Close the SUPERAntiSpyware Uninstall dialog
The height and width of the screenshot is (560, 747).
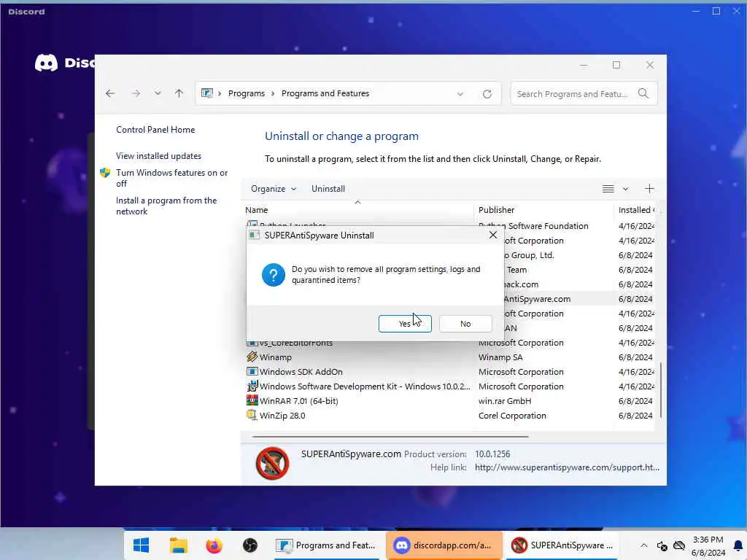click(x=493, y=235)
